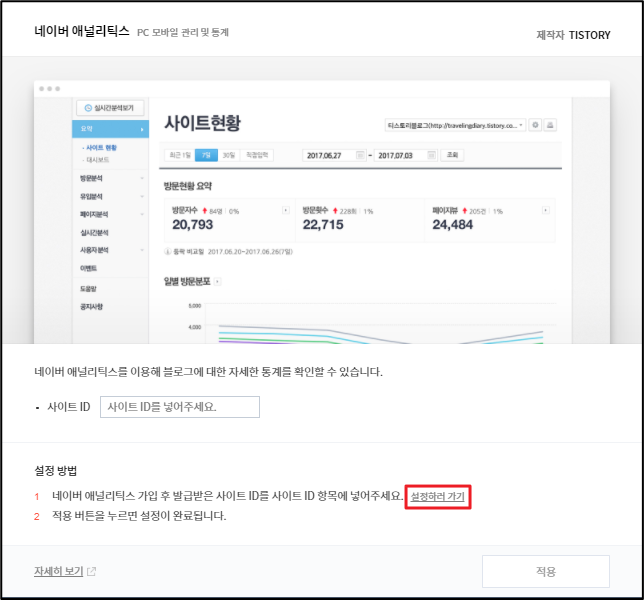Open the 자세히 보기 link
644x600 pixels.
point(59,571)
